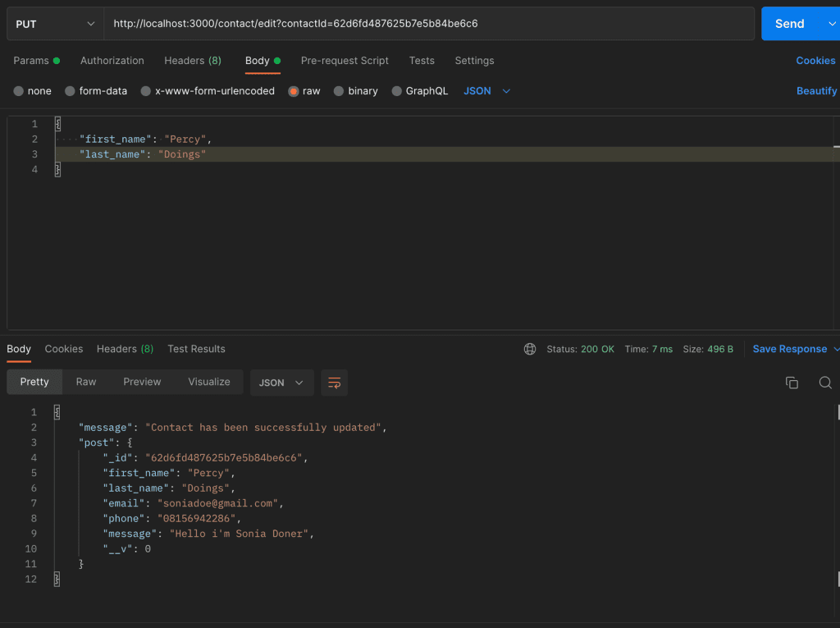Select the raw body type radio button

coord(293,91)
